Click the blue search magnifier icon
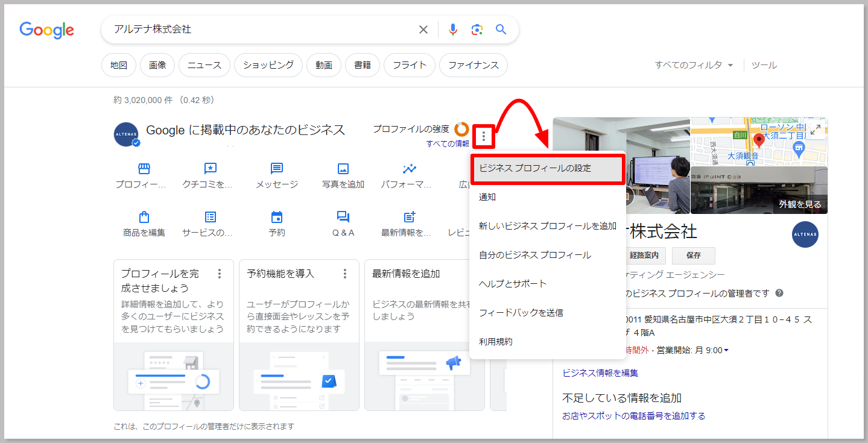868x443 pixels. pos(501,30)
